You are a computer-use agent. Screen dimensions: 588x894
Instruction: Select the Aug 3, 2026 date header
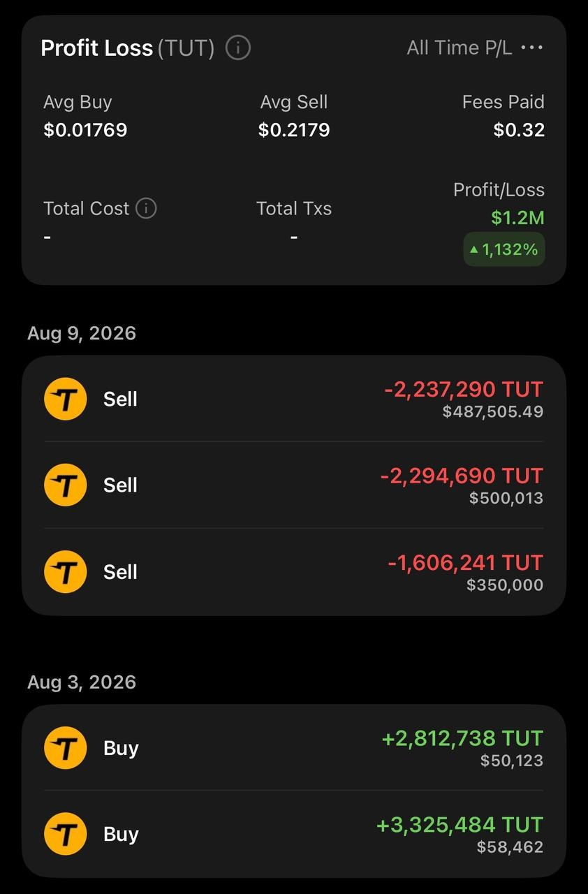pos(82,682)
